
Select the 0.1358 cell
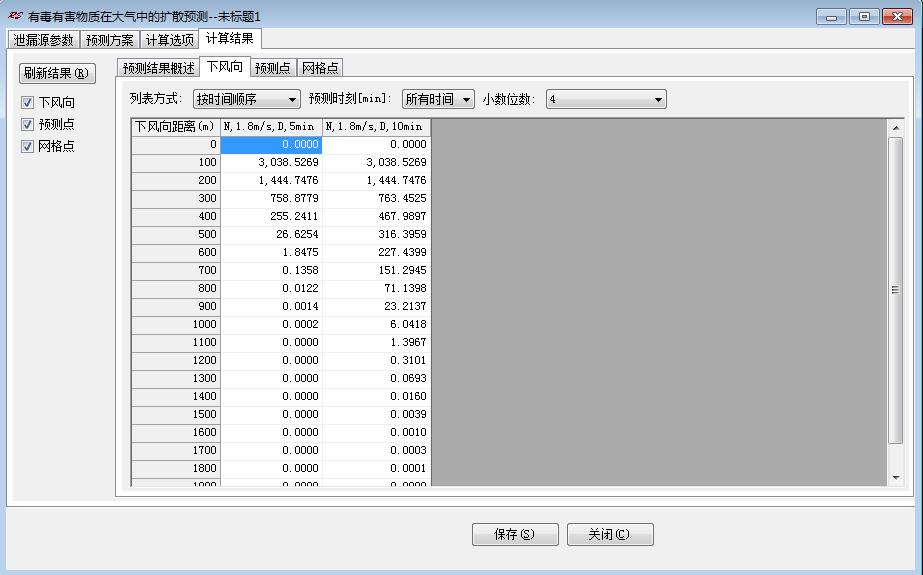[x=271, y=271]
